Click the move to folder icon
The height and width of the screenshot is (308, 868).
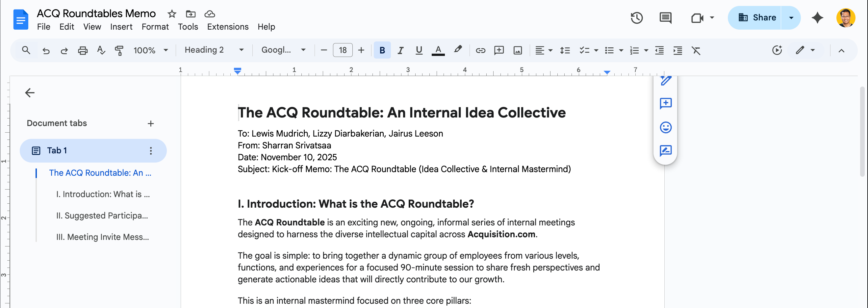coord(191,14)
